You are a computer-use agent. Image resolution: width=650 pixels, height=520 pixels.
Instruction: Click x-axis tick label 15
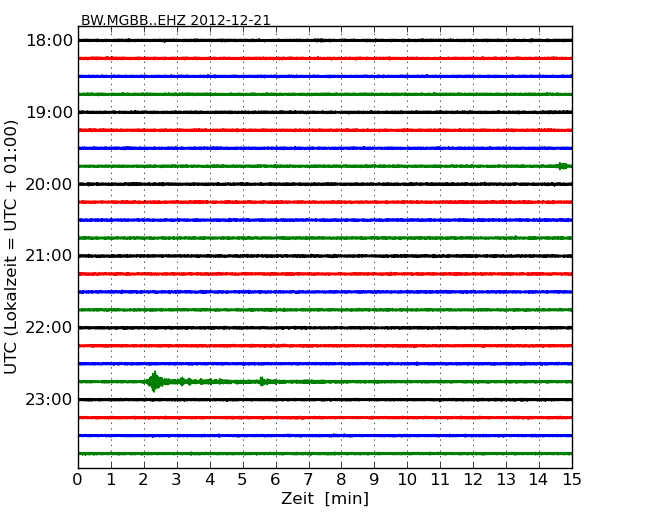572,480
